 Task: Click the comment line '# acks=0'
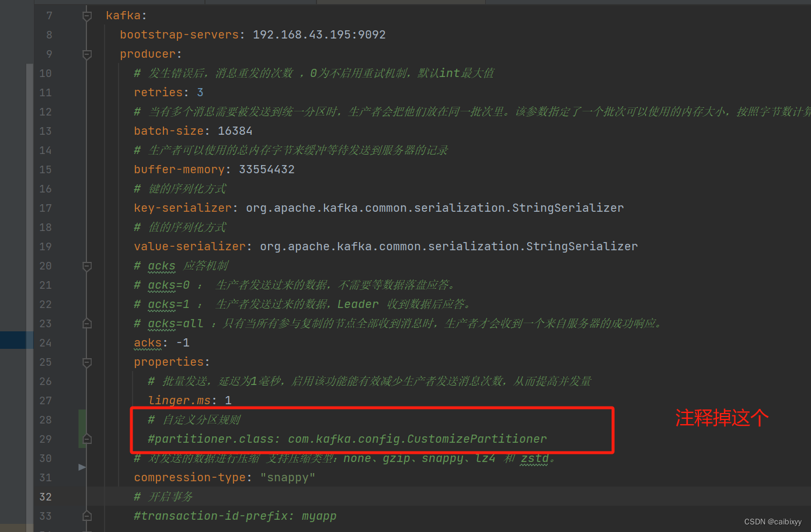[x=294, y=285]
